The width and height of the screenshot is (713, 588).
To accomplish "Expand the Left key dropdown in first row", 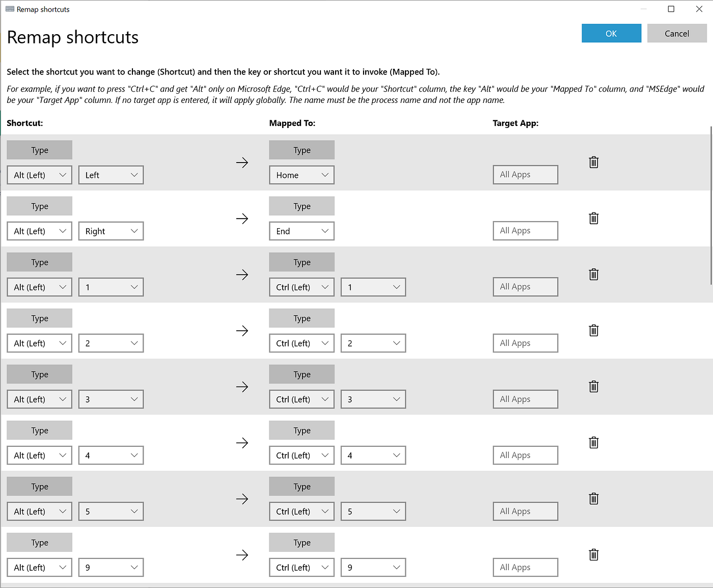I will [111, 175].
